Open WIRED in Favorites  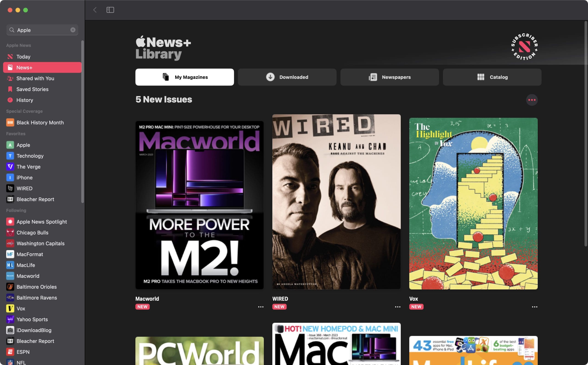(42, 188)
